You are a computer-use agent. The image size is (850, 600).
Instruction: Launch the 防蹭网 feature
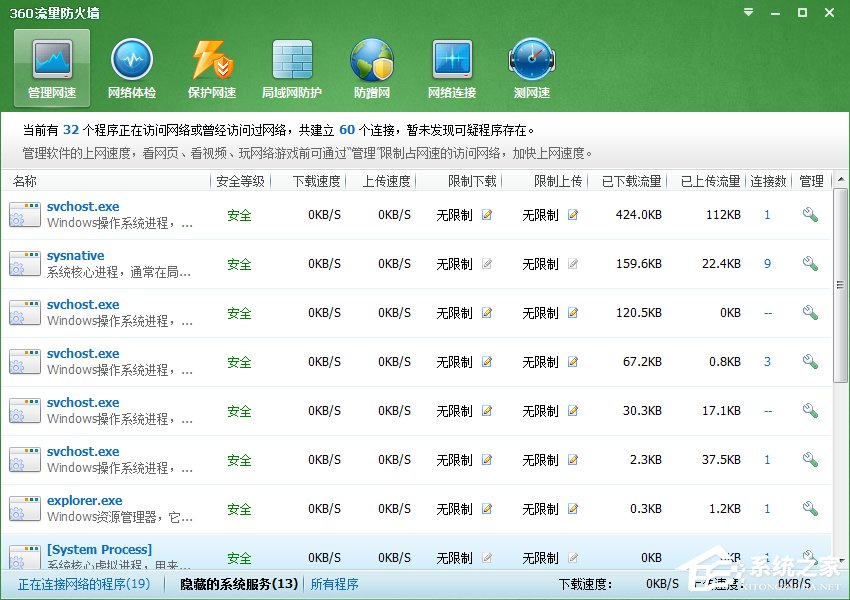click(371, 67)
